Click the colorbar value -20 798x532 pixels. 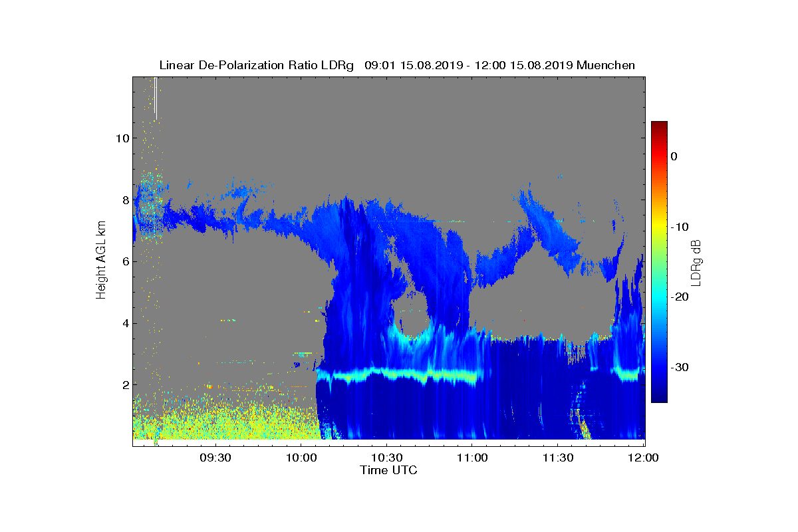tap(679, 297)
